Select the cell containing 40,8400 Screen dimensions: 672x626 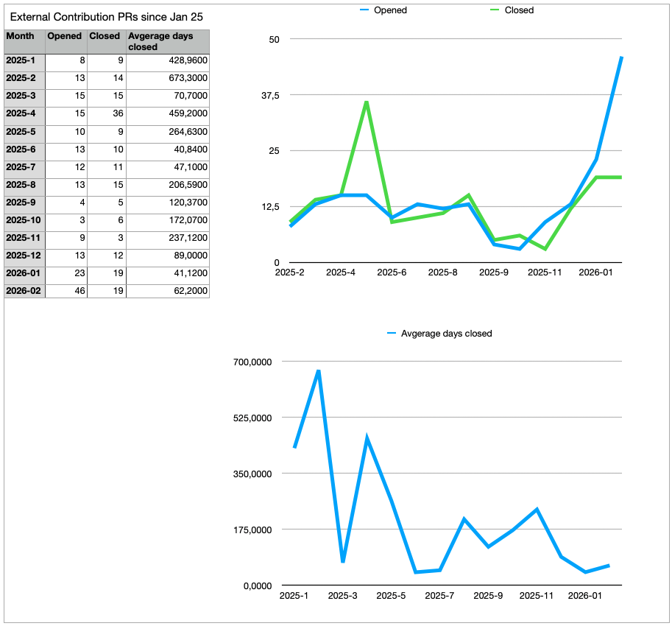click(x=167, y=149)
